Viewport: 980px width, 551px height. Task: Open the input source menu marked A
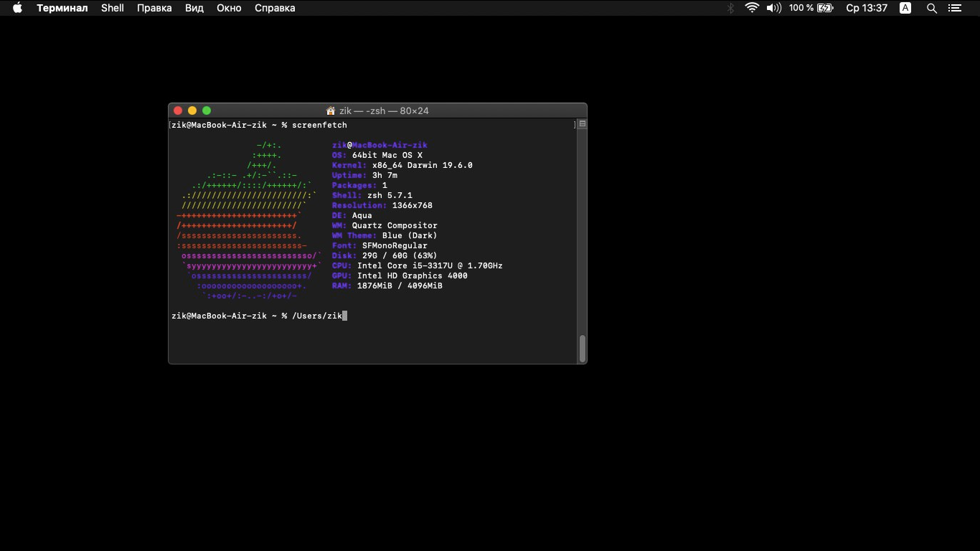click(x=905, y=8)
